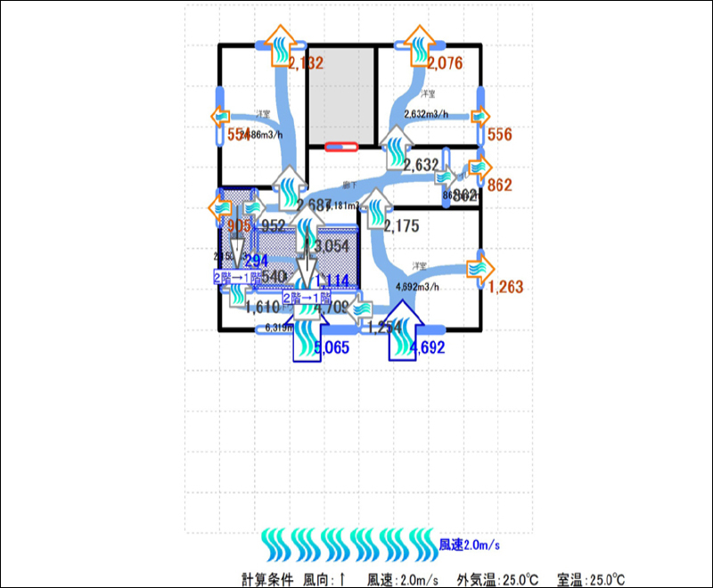Viewport: 713px width, 588px height.
Task: Click the gray 2,175 airflow arrow
Action: [376, 208]
